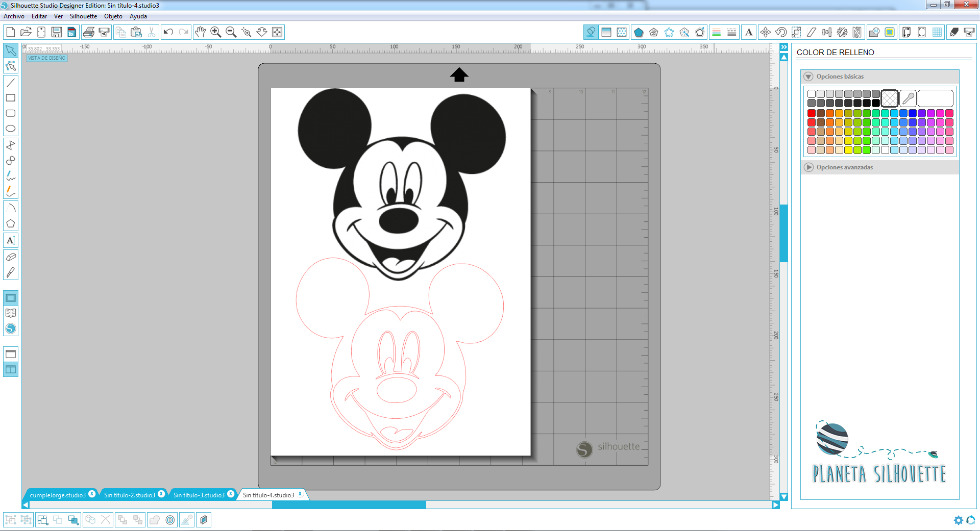Select the Draw a Curve shape tool

(x=11, y=161)
